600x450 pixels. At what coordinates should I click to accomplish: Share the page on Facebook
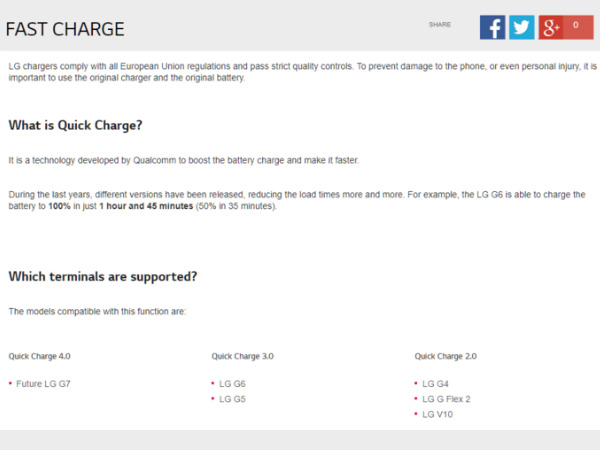pos(492,27)
